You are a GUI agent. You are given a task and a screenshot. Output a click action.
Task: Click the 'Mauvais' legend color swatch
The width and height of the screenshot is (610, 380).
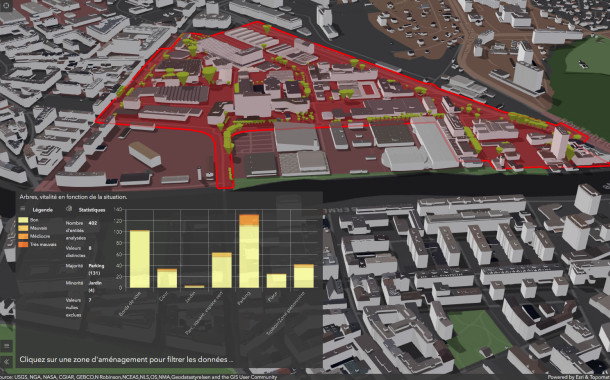click(23, 228)
